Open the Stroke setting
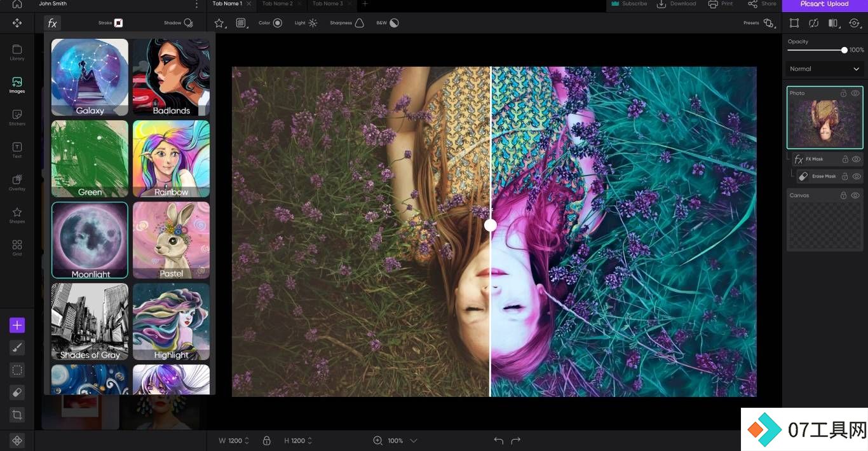 pyautogui.click(x=111, y=23)
